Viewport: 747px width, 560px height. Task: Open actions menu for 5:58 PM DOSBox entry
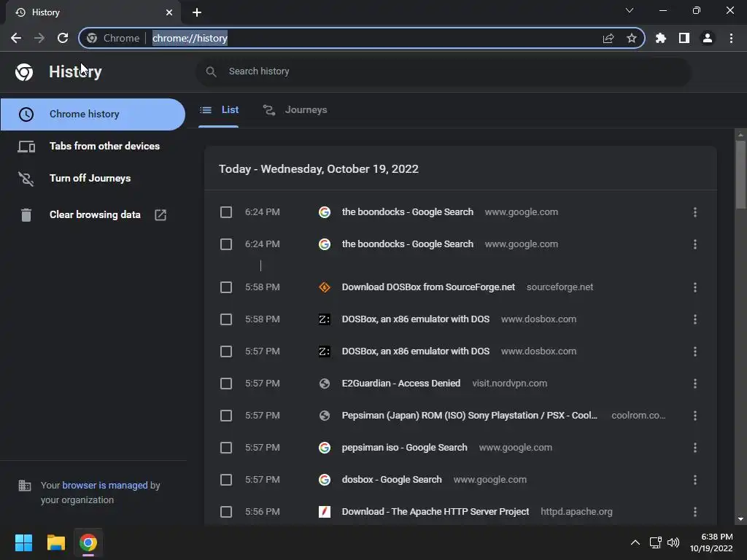point(695,319)
